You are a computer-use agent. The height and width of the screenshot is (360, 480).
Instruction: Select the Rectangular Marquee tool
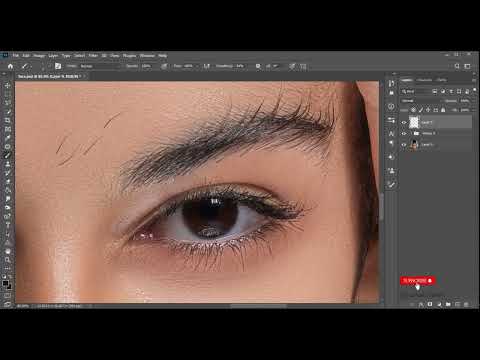[7, 94]
